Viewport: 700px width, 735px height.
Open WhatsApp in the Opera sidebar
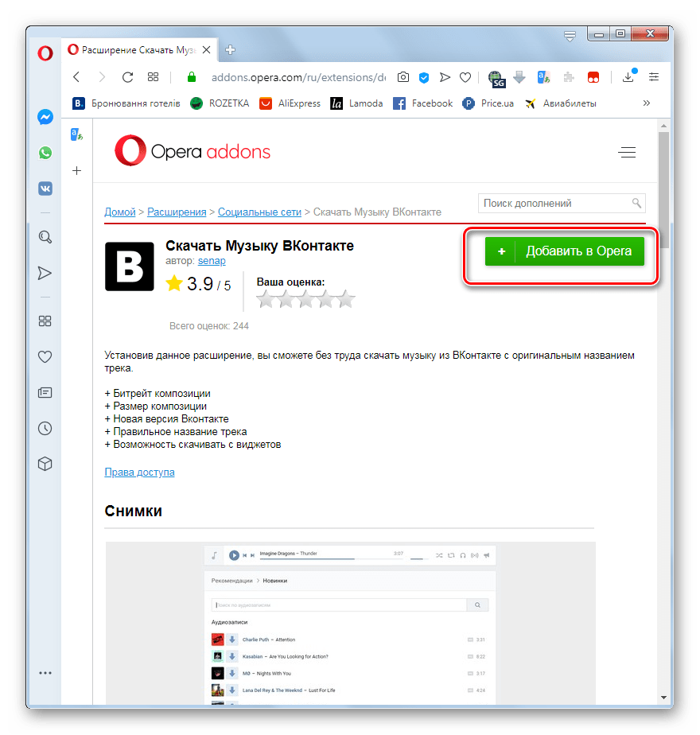point(45,153)
